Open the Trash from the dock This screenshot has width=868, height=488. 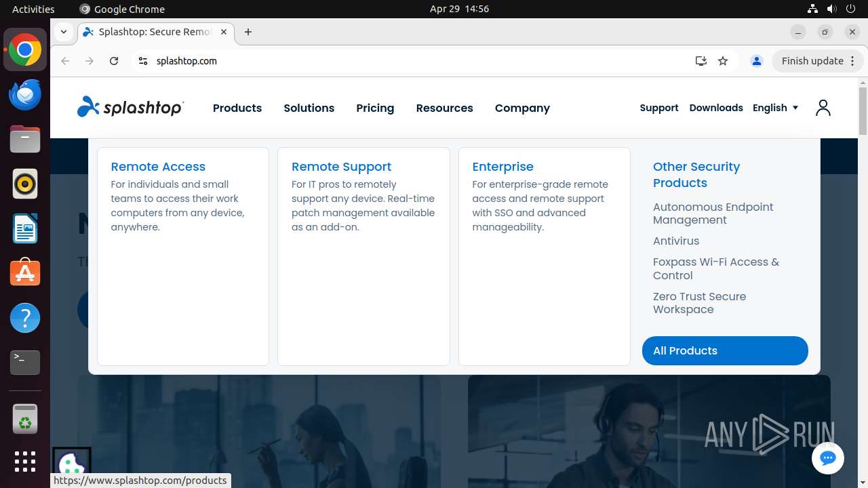tap(25, 420)
